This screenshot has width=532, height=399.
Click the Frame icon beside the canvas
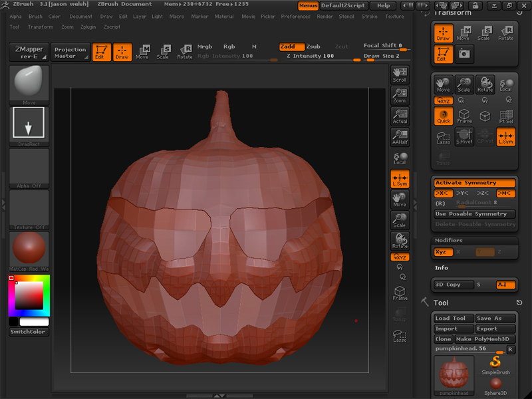pos(400,293)
